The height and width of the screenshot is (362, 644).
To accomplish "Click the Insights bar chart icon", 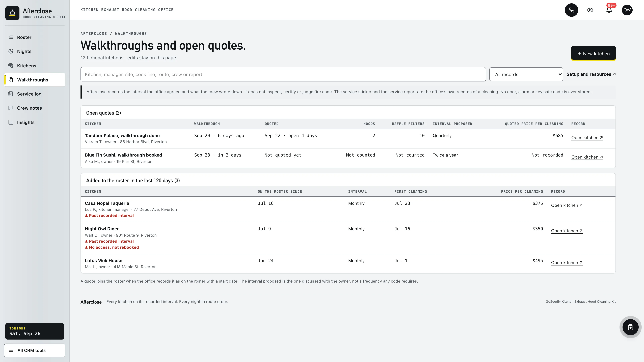I will pyautogui.click(x=11, y=122).
